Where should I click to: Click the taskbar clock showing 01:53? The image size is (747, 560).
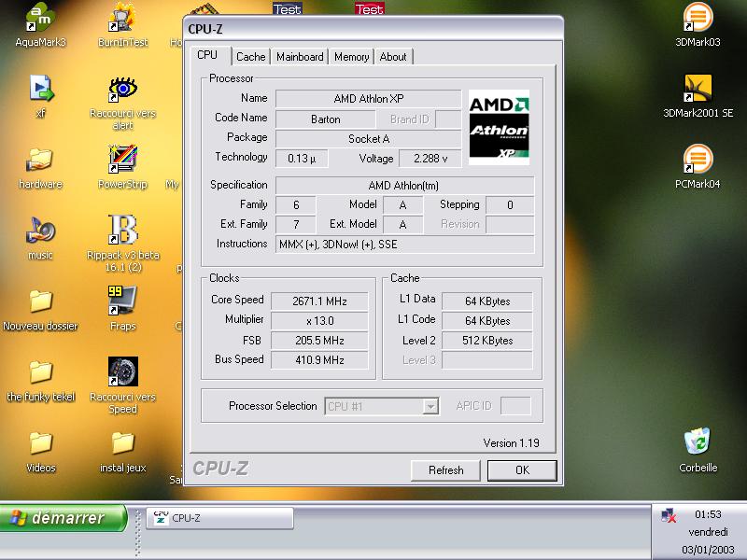point(708,514)
